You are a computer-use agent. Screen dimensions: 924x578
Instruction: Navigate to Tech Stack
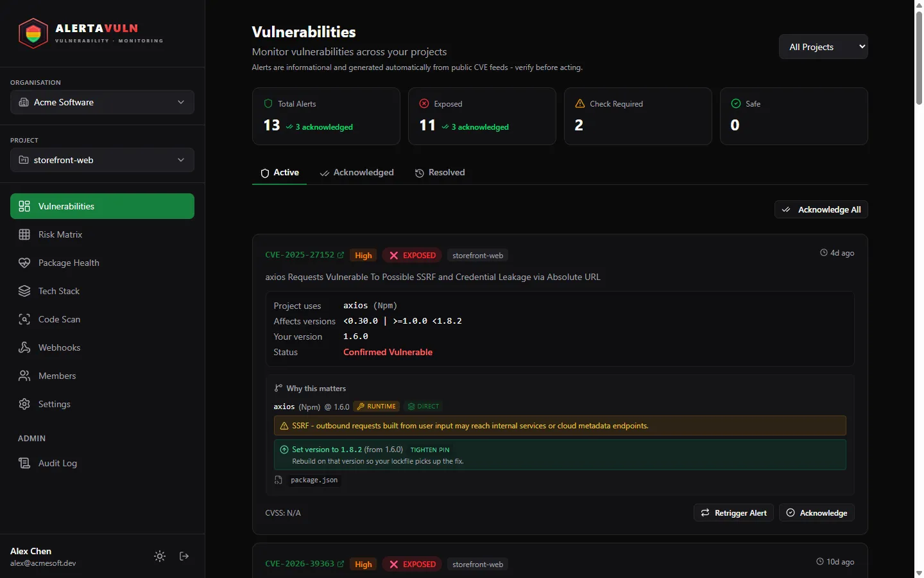coord(102,291)
